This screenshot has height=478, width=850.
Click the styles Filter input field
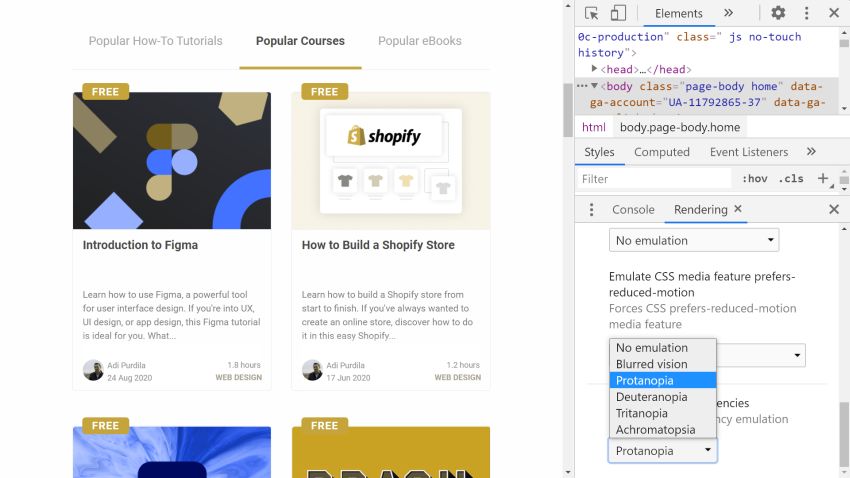(x=655, y=179)
